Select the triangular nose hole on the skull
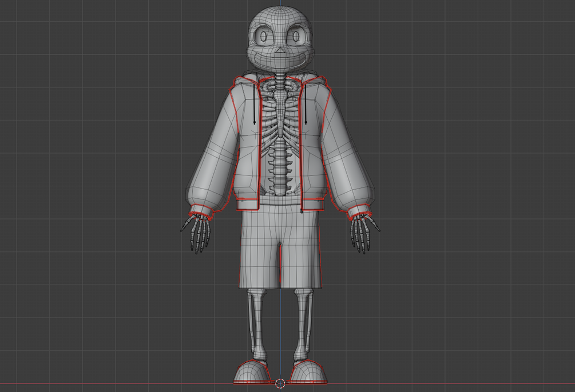This screenshot has width=575, height=392. (x=280, y=50)
